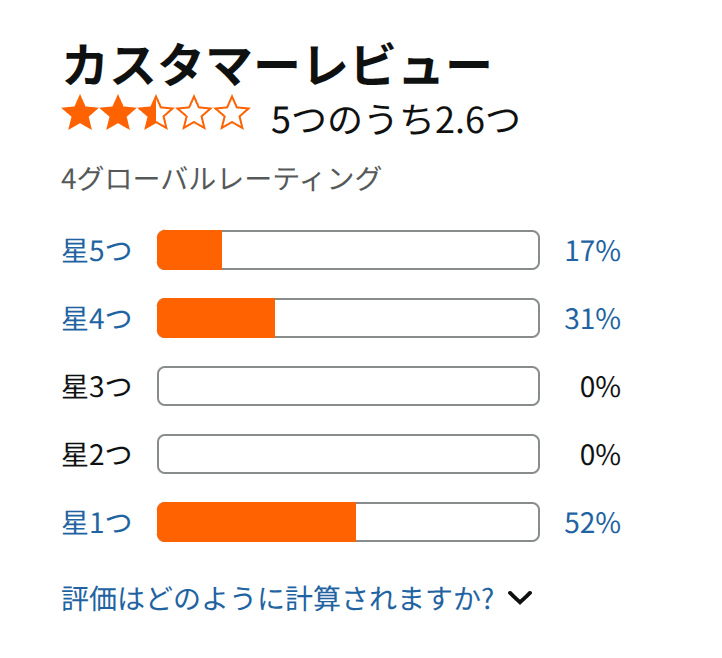The image size is (722, 658).
Task: Click the 17% five-star percentage
Action: coord(593,251)
